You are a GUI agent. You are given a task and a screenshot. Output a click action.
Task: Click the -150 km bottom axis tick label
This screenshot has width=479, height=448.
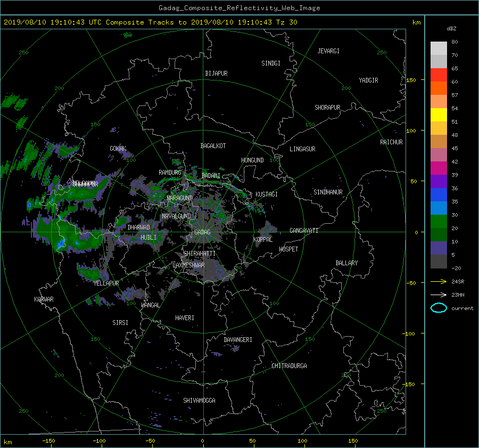click(48, 441)
